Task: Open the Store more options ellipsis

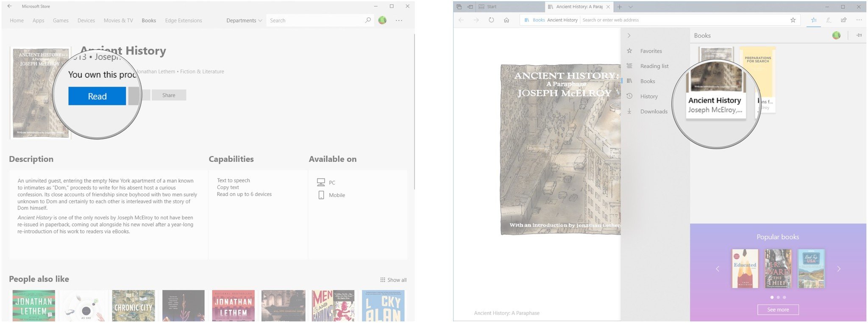Action: [x=399, y=20]
